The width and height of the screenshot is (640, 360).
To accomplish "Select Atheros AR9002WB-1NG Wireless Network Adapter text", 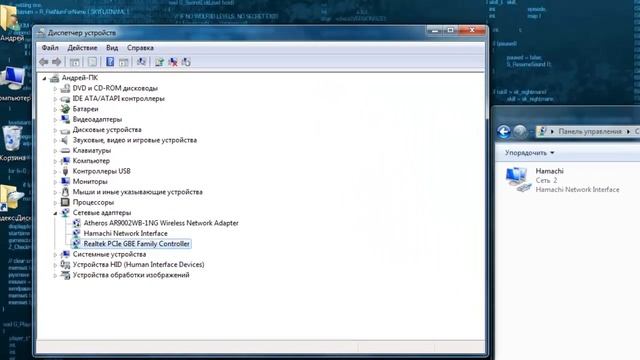I will point(161,223).
